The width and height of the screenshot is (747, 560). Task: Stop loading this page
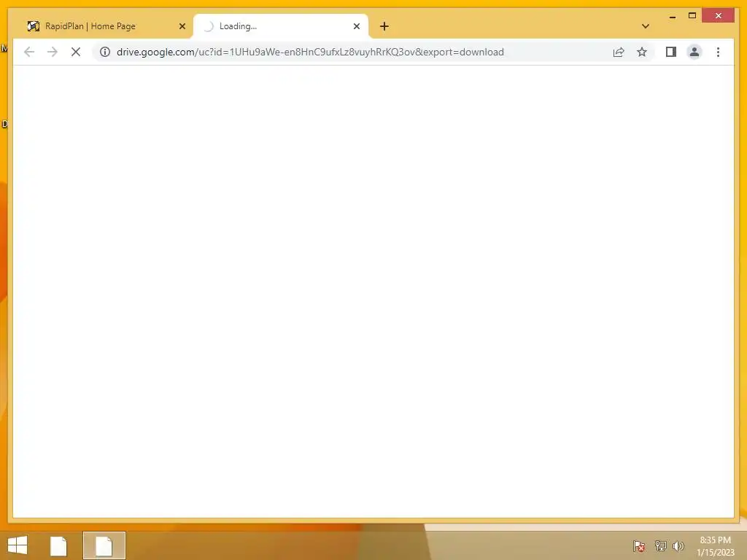click(76, 52)
